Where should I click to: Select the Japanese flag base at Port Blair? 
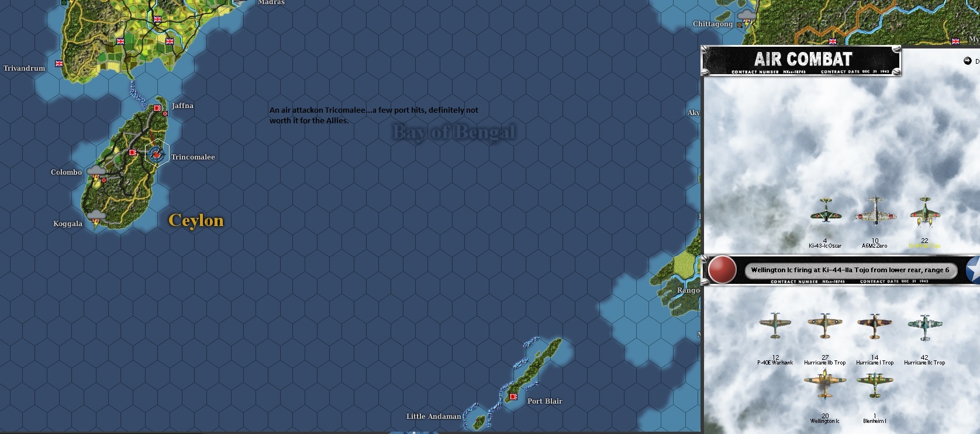pos(513,397)
